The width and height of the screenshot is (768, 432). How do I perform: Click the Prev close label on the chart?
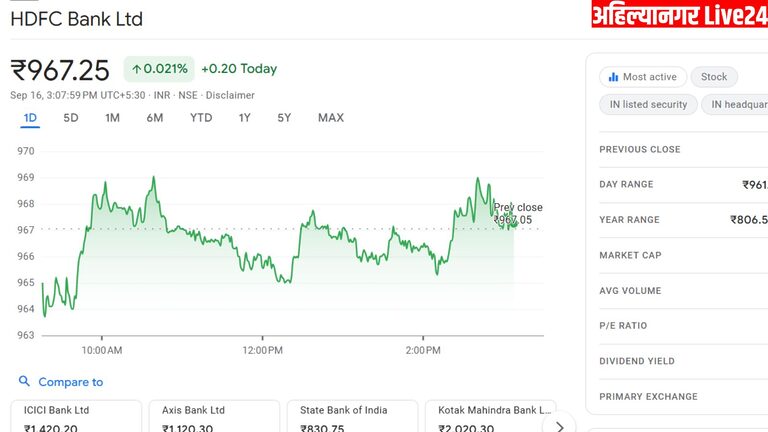tap(518, 208)
